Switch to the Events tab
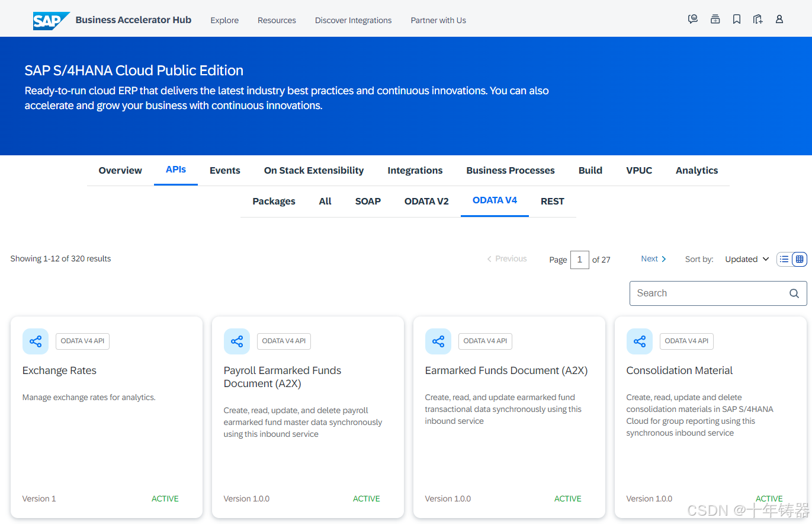 click(x=225, y=170)
